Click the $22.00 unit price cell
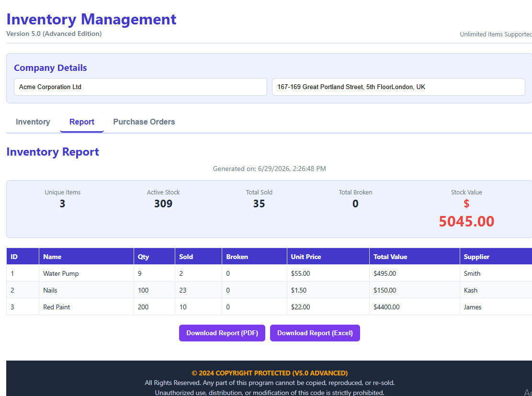532x396 pixels. point(328,307)
